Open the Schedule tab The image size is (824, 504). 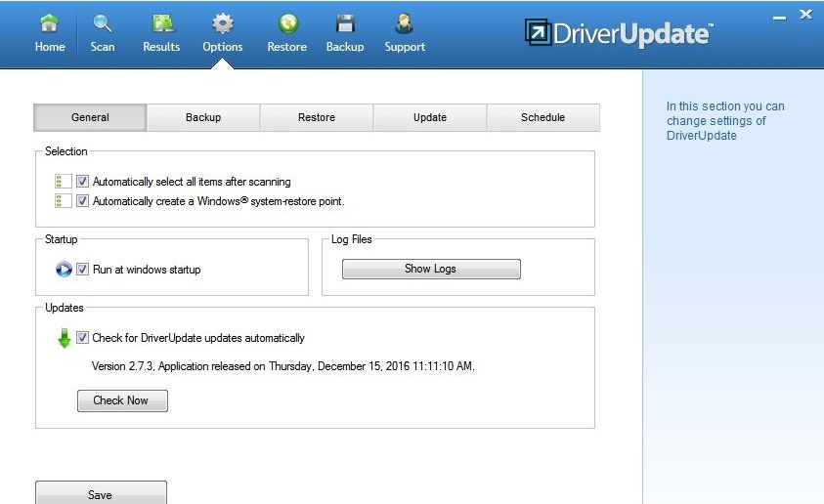[x=542, y=117]
